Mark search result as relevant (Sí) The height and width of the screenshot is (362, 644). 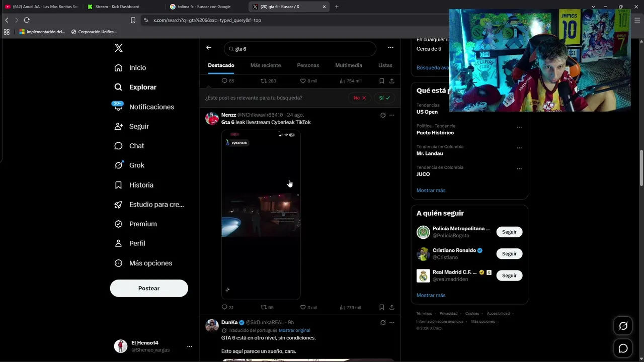[385, 98]
